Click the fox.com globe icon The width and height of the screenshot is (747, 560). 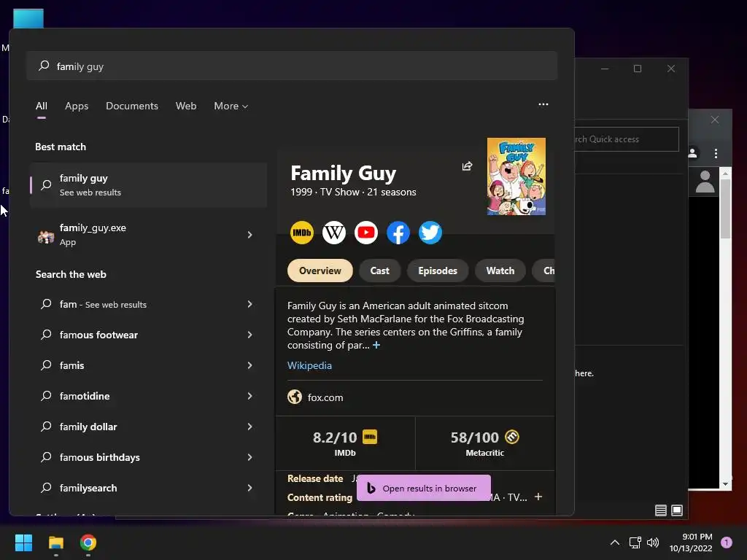[x=295, y=397]
